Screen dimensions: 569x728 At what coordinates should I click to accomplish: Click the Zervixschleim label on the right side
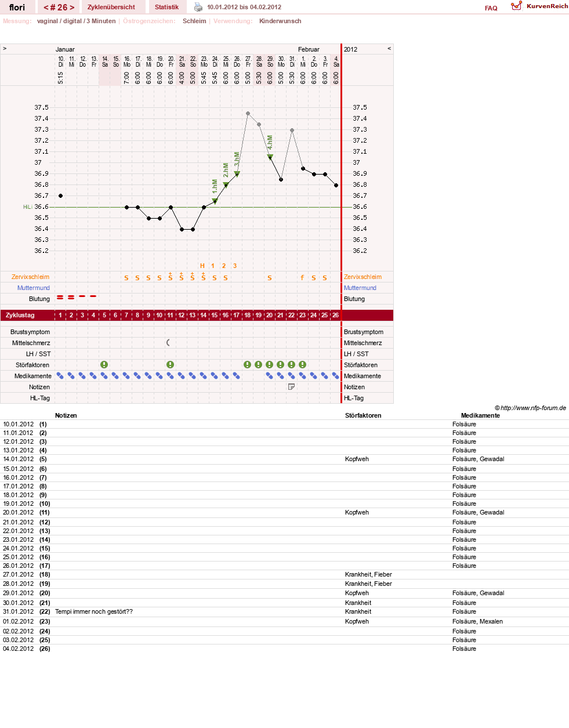pyautogui.click(x=363, y=277)
